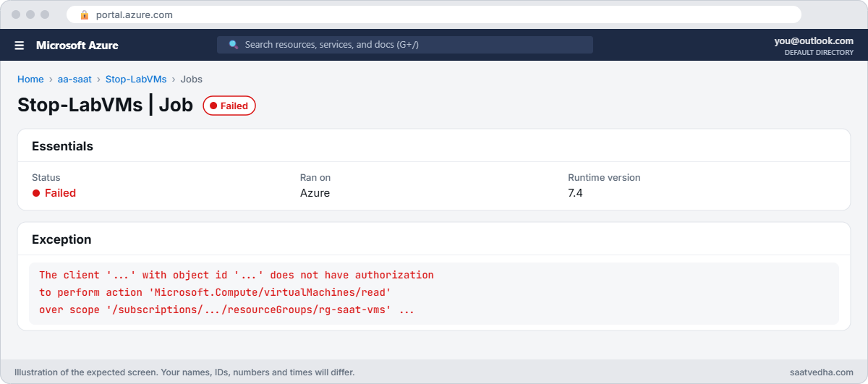Click the Microsoft Azure logo text
868x384 pixels.
coord(77,45)
